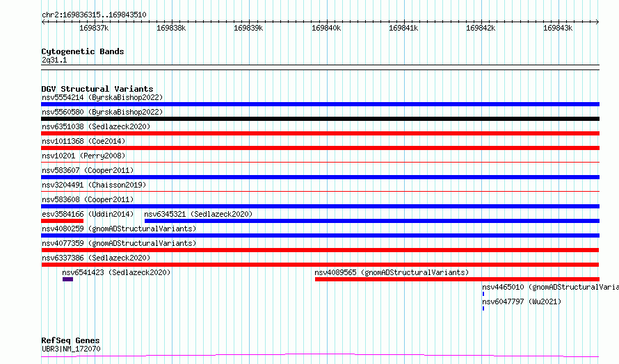
Task: Click the nsv6047797 (Wu2021) label
Action: pyautogui.click(x=522, y=301)
